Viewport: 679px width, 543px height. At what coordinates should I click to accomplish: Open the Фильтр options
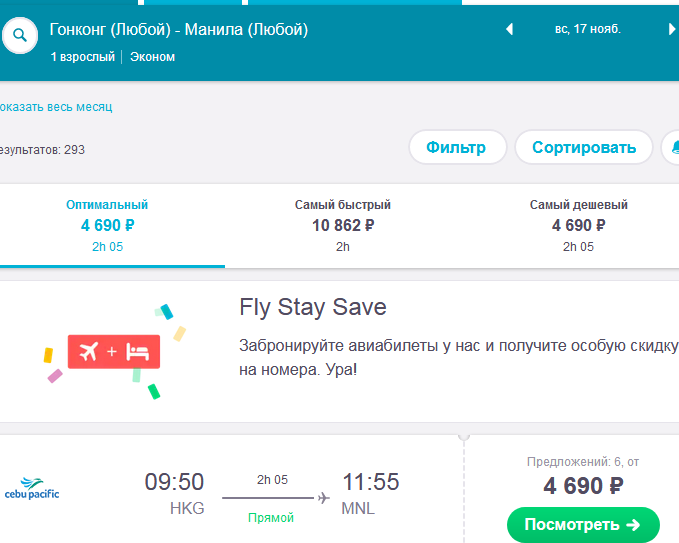click(x=457, y=147)
